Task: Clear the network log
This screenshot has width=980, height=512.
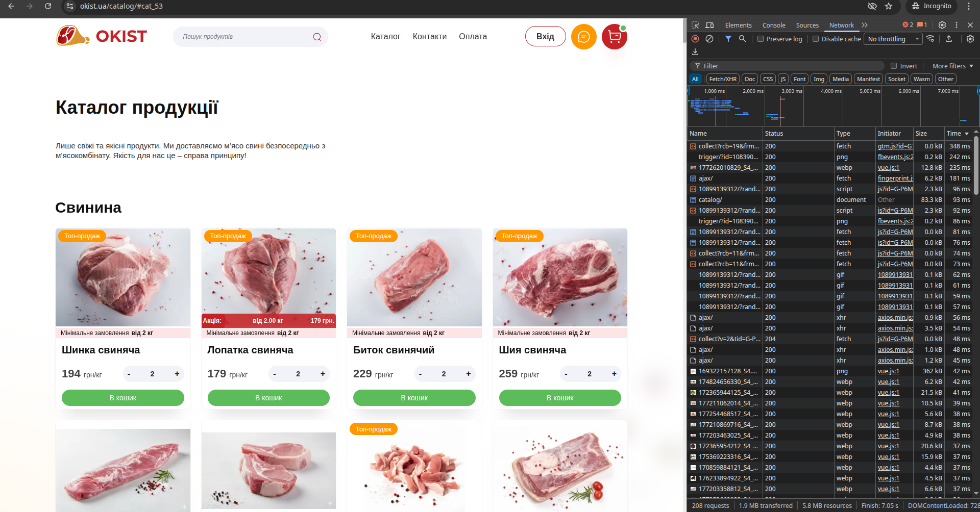Action: (x=709, y=39)
